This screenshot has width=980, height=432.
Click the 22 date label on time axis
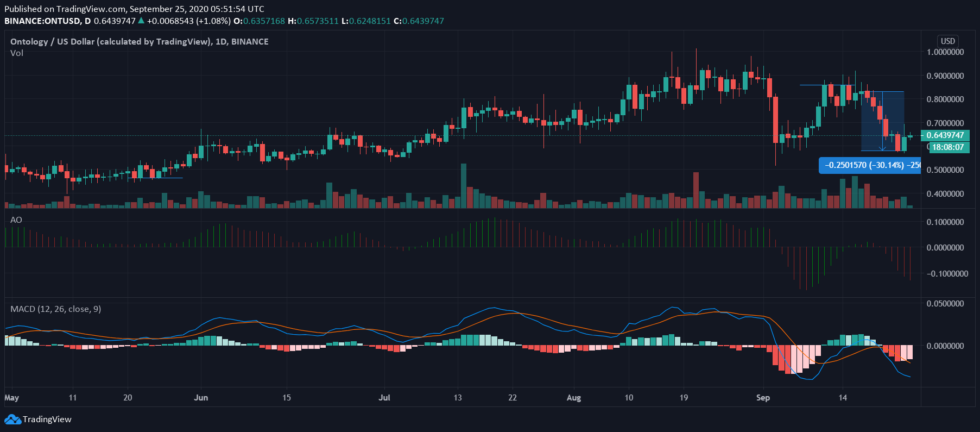point(513,398)
